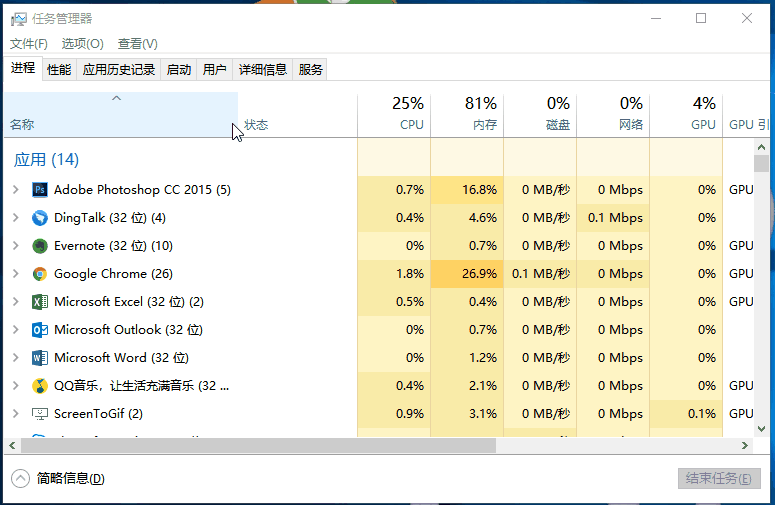775x505 pixels.
Task: Click the Evernote app icon
Action: coord(40,246)
